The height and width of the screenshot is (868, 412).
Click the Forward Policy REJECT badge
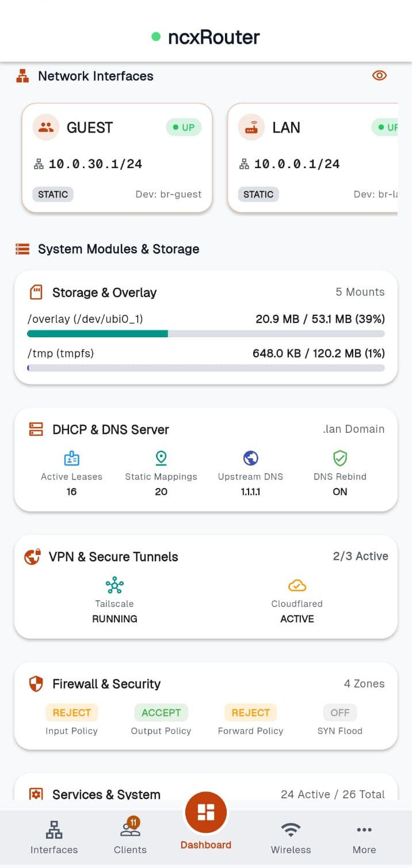click(x=250, y=713)
